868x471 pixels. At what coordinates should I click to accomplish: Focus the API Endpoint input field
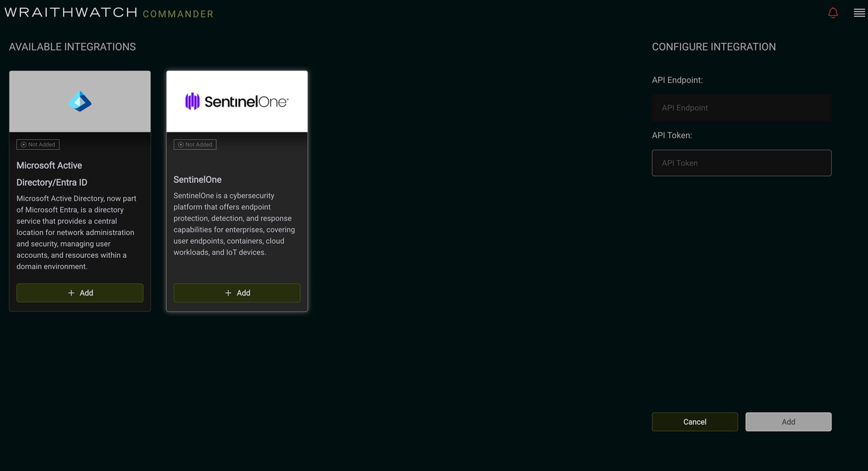click(741, 108)
